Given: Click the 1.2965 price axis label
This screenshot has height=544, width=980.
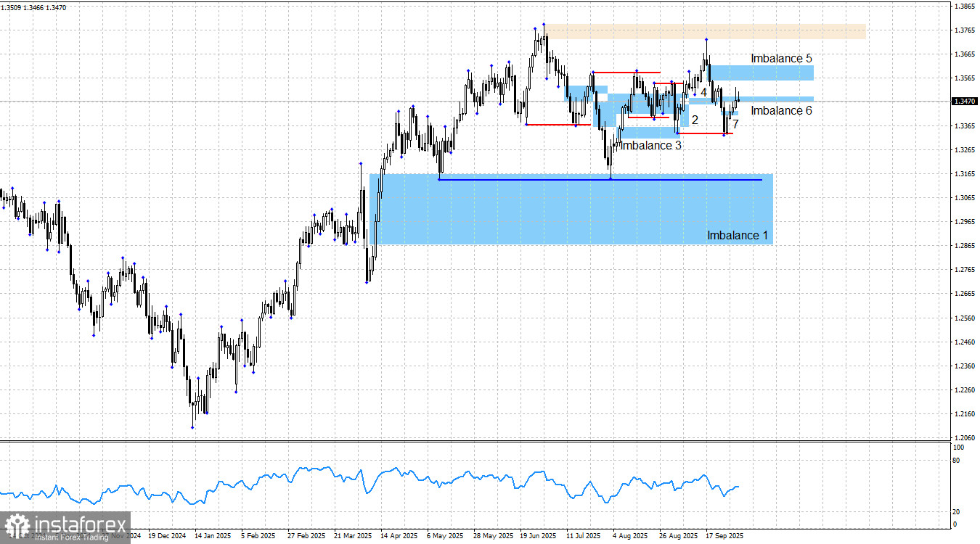Looking at the screenshot, I should click(965, 222).
